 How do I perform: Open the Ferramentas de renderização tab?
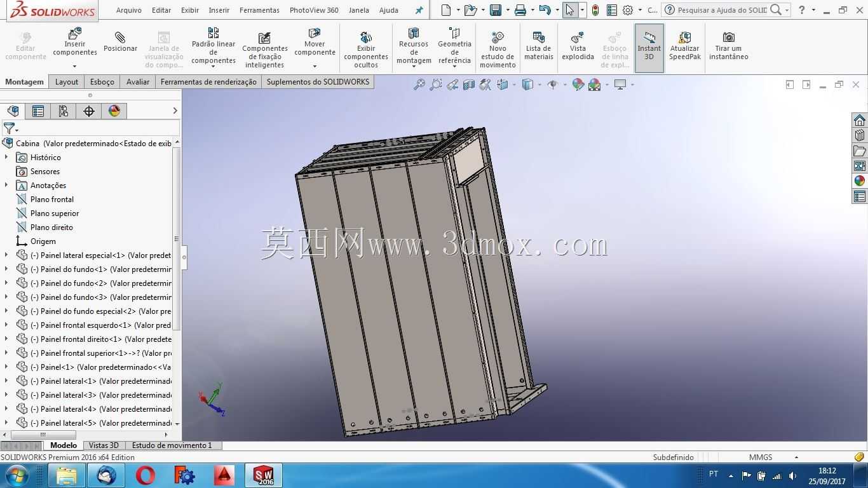coord(208,82)
